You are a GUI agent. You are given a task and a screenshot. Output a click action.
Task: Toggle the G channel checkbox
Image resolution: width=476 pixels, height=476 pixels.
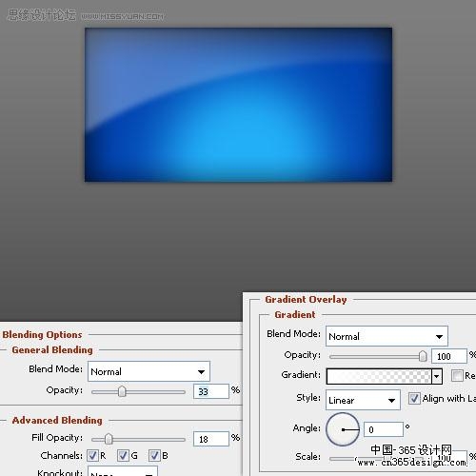click(x=123, y=456)
